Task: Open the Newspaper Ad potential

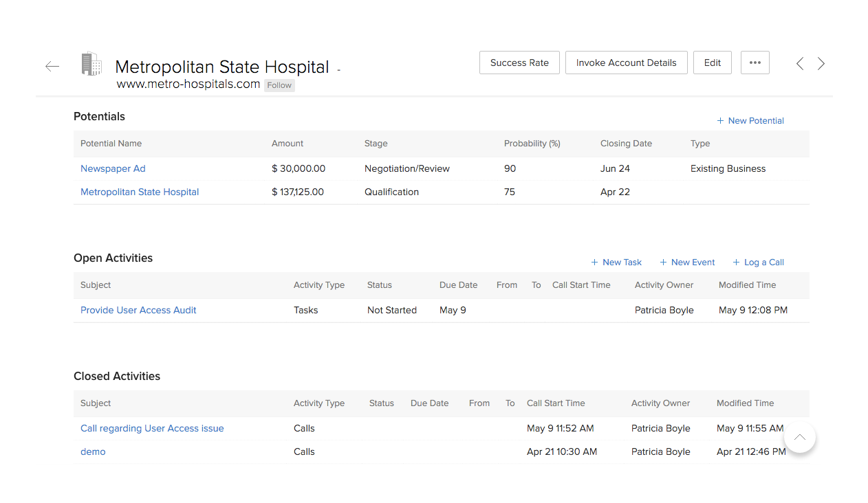Action: tap(113, 168)
